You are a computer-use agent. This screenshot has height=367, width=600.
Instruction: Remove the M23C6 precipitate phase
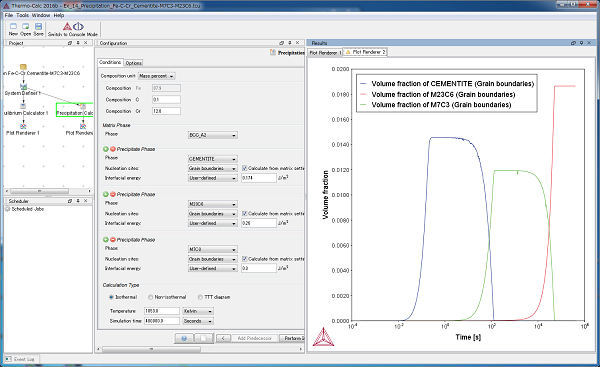pos(113,194)
